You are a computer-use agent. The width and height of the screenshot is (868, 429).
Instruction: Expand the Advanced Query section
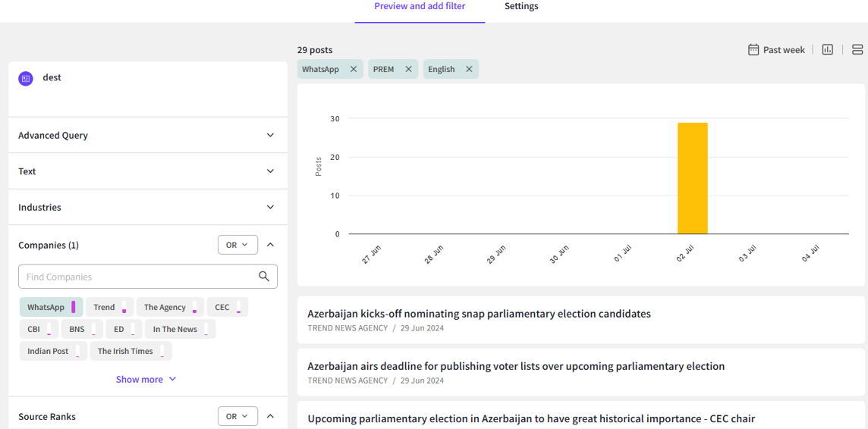pos(270,135)
